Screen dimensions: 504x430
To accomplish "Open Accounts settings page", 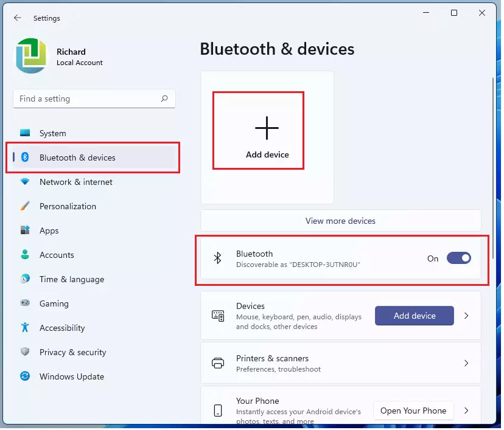I will tap(94, 255).
